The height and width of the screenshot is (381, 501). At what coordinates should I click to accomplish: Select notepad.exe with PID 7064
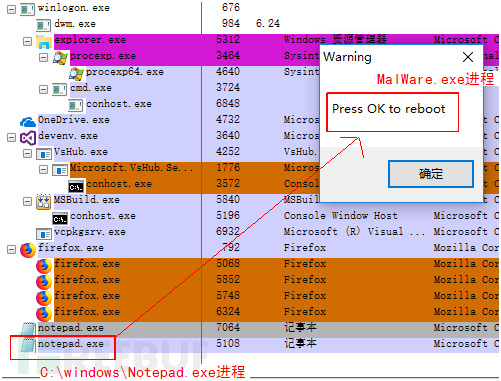tap(71, 328)
